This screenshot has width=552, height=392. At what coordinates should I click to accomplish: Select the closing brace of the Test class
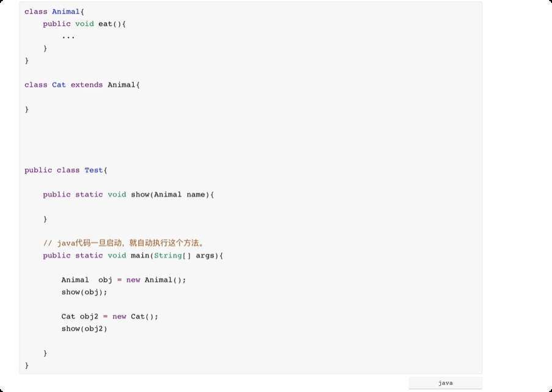tap(27, 365)
